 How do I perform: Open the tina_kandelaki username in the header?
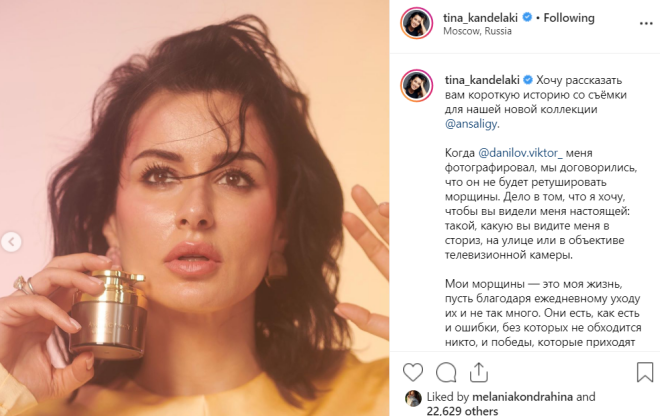[480, 18]
